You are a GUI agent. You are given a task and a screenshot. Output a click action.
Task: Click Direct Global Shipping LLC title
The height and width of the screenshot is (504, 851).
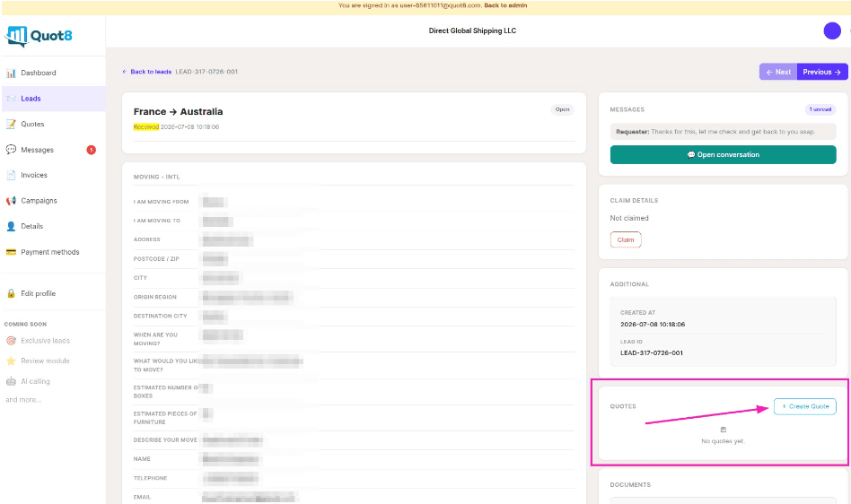click(472, 30)
